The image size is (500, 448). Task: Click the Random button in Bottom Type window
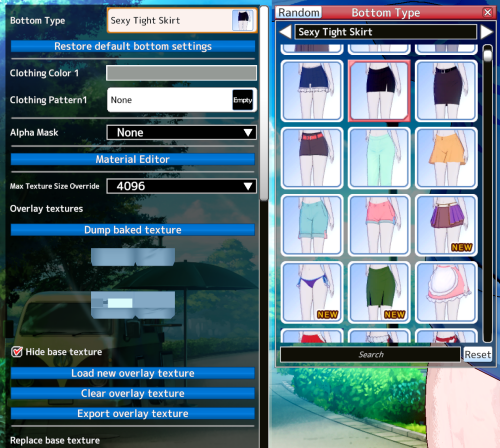(x=299, y=13)
